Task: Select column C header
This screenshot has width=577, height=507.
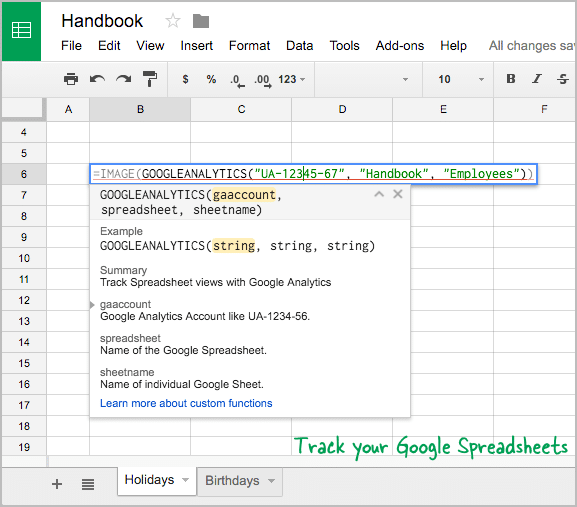Action: [x=241, y=109]
